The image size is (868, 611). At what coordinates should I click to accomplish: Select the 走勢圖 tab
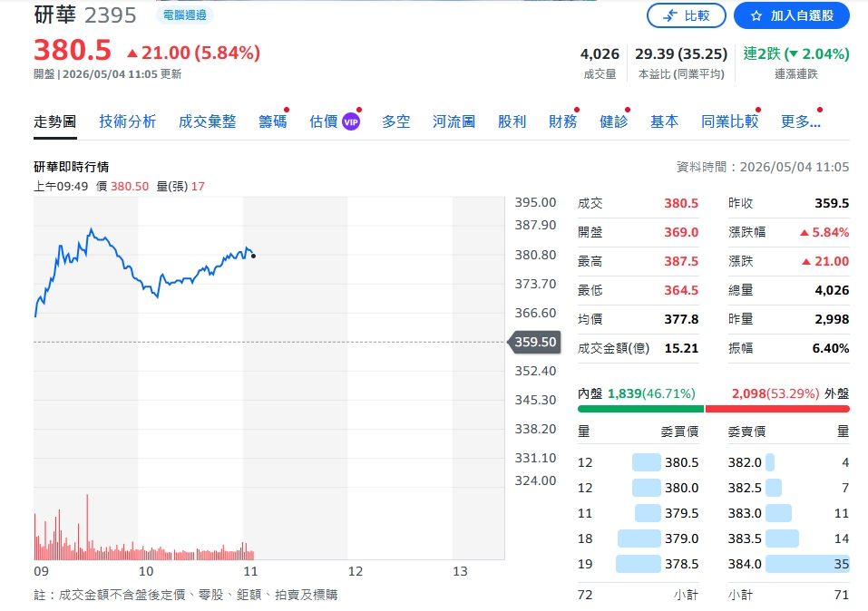(x=54, y=121)
